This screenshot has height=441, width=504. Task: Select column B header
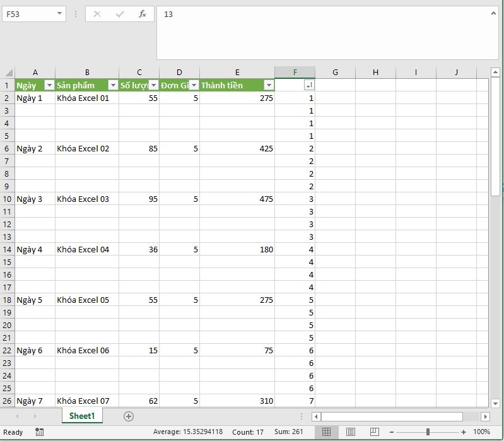[x=87, y=73]
